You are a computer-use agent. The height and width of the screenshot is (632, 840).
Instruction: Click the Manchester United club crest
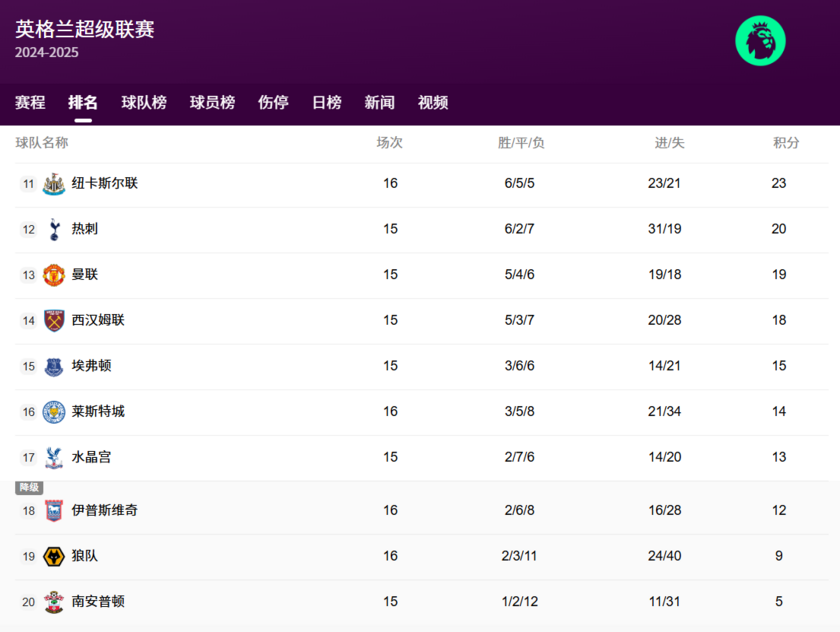coord(54,275)
